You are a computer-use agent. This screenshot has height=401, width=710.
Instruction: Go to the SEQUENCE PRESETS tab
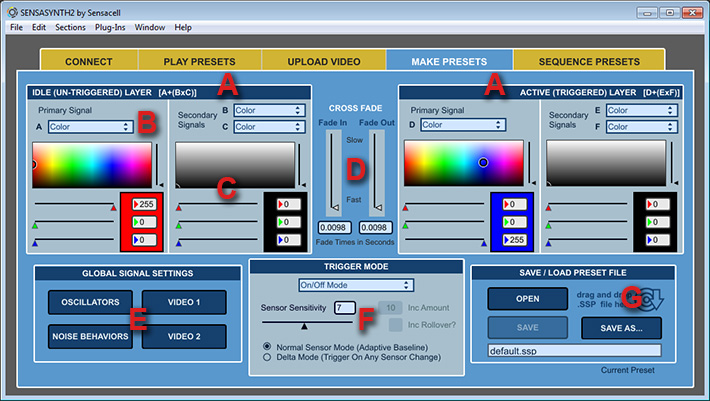click(x=589, y=61)
